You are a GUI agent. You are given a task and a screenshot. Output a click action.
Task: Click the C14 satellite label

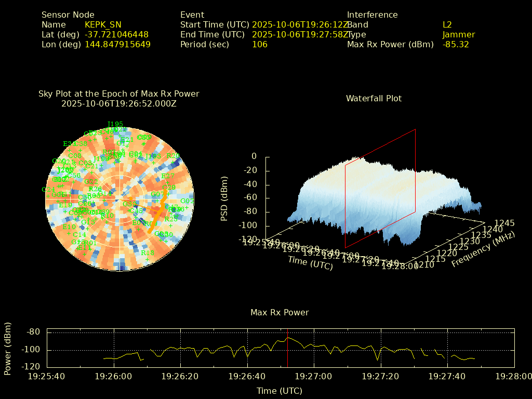(x=79, y=235)
